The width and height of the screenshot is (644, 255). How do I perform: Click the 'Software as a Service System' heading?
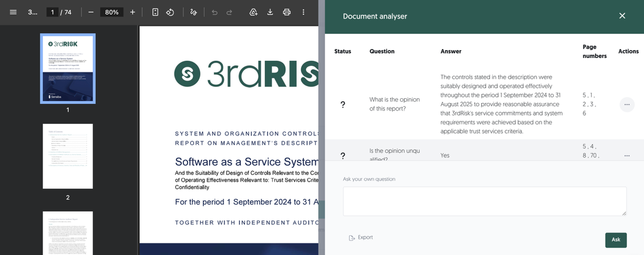pos(247,162)
